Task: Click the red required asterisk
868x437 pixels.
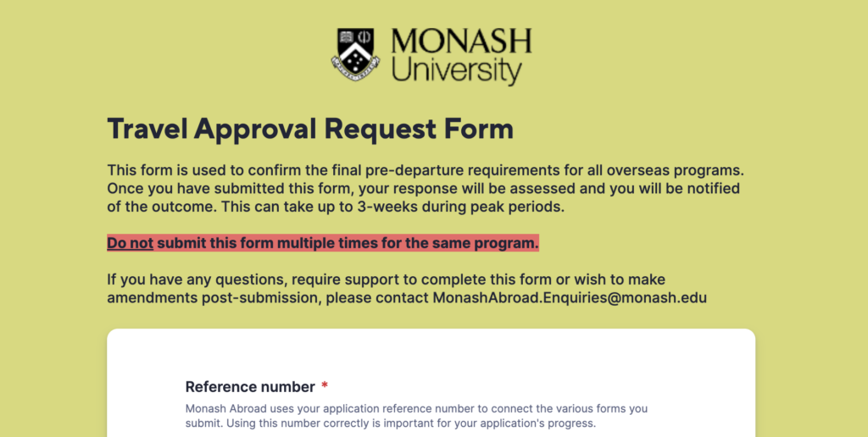Action: [x=325, y=387]
